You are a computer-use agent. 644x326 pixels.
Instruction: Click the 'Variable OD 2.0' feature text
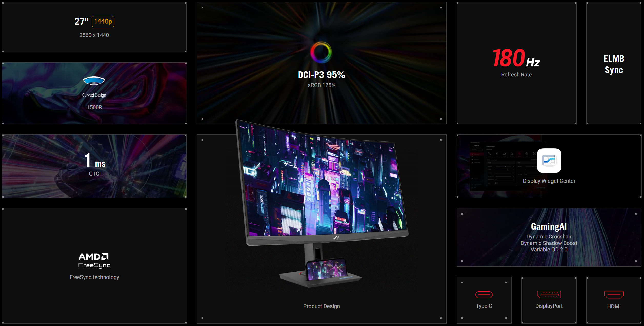pos(549,250)
